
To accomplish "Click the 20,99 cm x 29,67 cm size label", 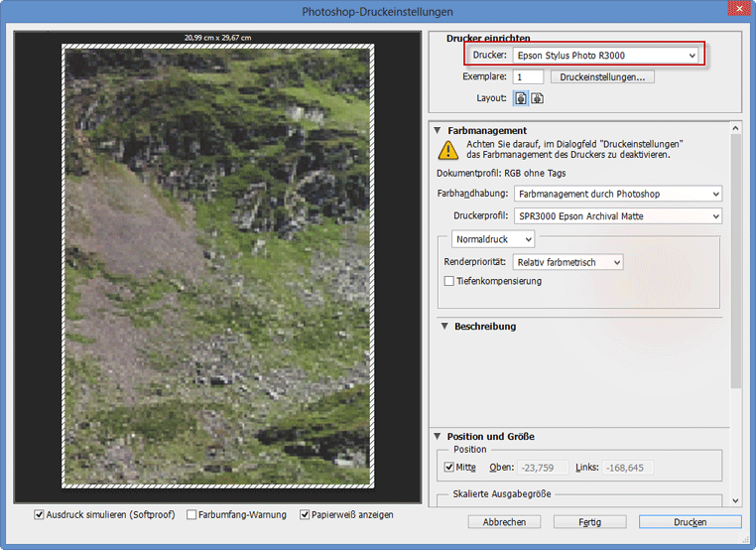I will [217, 37].
